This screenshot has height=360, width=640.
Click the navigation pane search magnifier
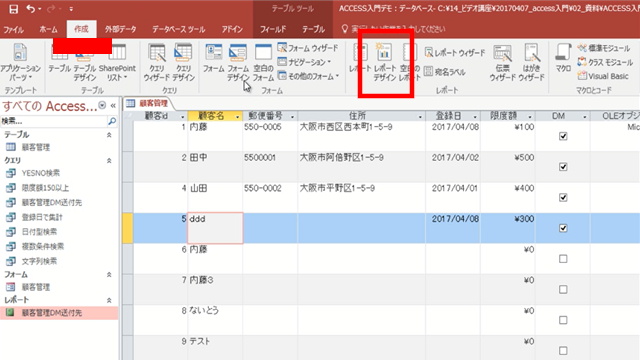click(112, 121)
